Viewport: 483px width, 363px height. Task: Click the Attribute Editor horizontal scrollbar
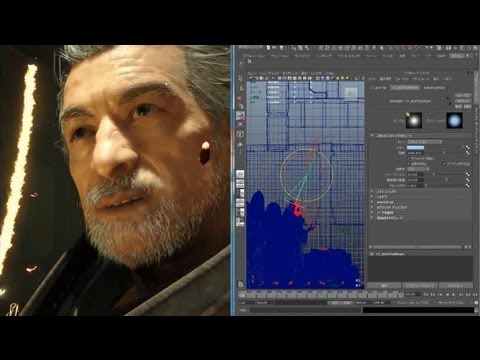tap(417, 247)
